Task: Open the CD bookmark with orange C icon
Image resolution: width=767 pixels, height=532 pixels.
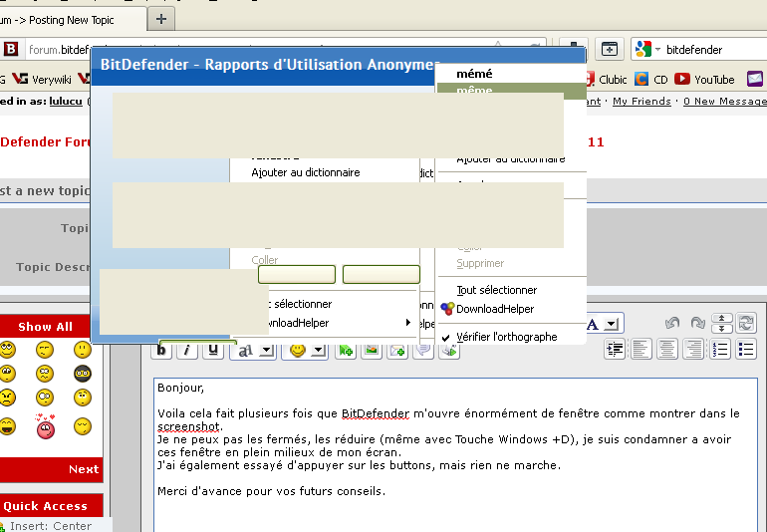Action: (651, 80)
